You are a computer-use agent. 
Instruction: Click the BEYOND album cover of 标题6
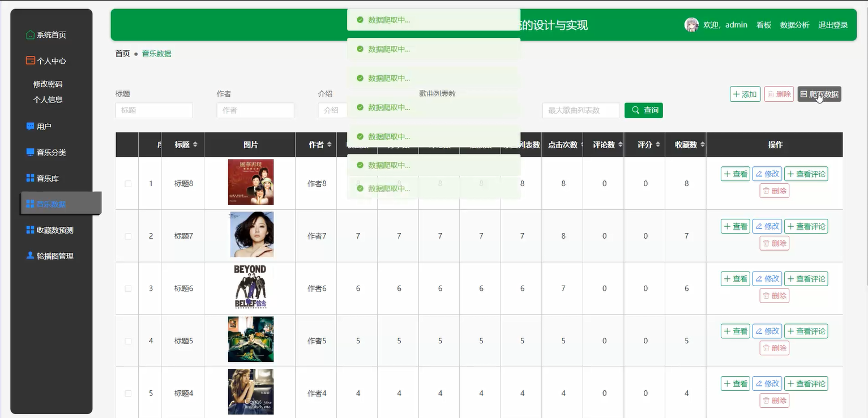tap(251, 287)
